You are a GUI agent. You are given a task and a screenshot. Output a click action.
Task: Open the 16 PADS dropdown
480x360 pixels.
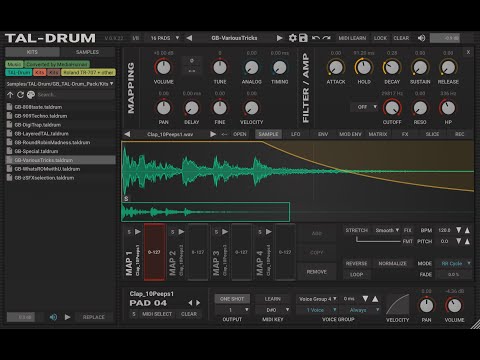165,38
